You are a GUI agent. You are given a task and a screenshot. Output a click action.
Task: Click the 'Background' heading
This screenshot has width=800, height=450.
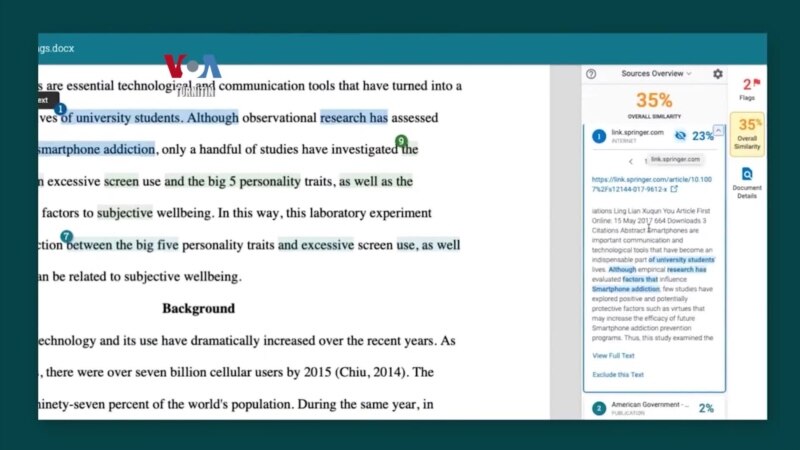point(198,308)
